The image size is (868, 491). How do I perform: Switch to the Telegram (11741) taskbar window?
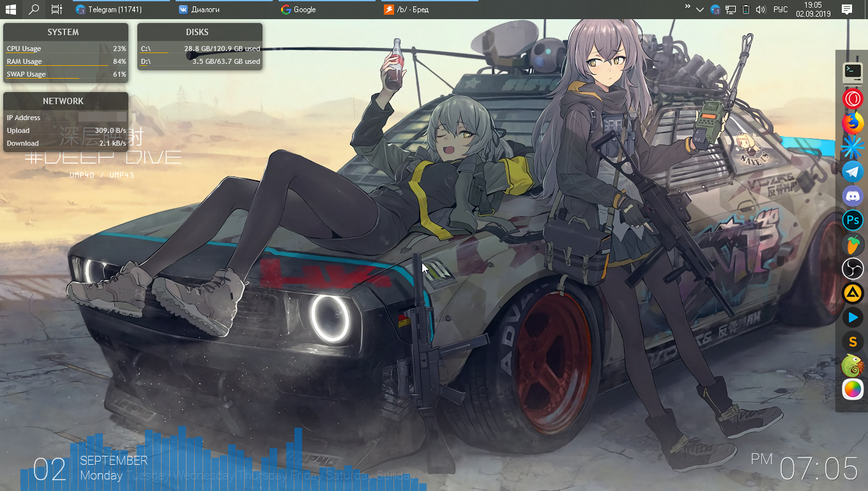[121, 10]
